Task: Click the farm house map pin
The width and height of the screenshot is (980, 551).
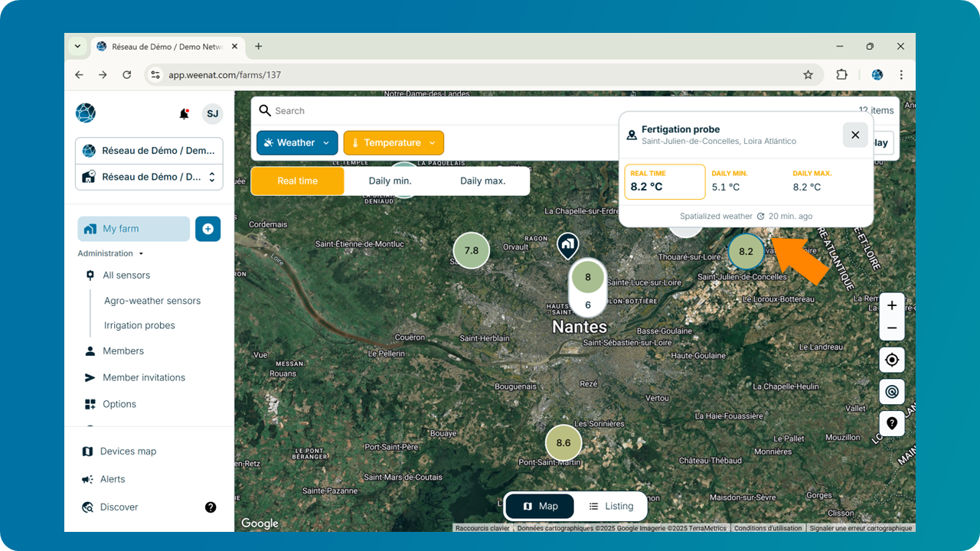Action: coord(567,246)
